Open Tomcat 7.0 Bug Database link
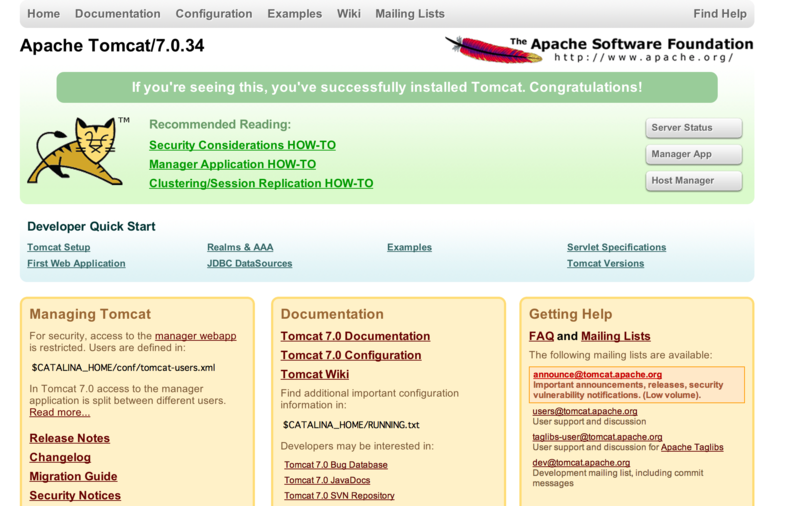The height and width of the screenshot is (506, 800). [x=336, y=465]
